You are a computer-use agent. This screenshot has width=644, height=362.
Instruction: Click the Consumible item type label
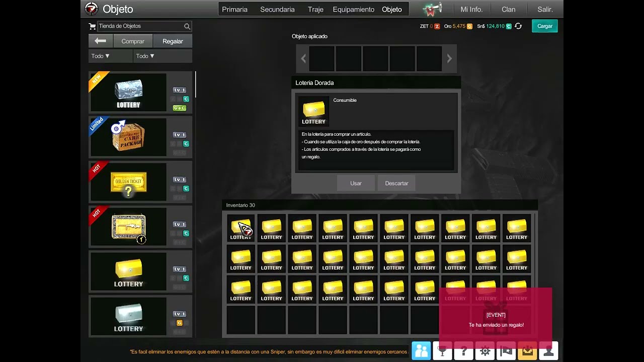tap(345, 100)
